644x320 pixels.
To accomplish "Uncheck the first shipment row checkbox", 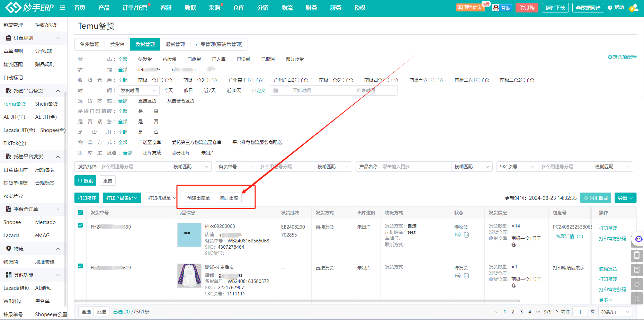I will 80,225.
